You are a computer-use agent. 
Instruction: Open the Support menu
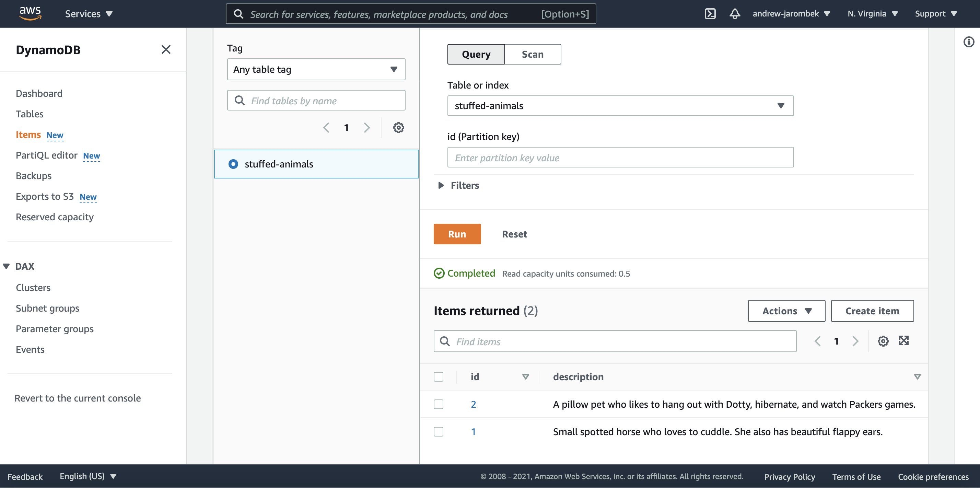[x=935, y=14]
